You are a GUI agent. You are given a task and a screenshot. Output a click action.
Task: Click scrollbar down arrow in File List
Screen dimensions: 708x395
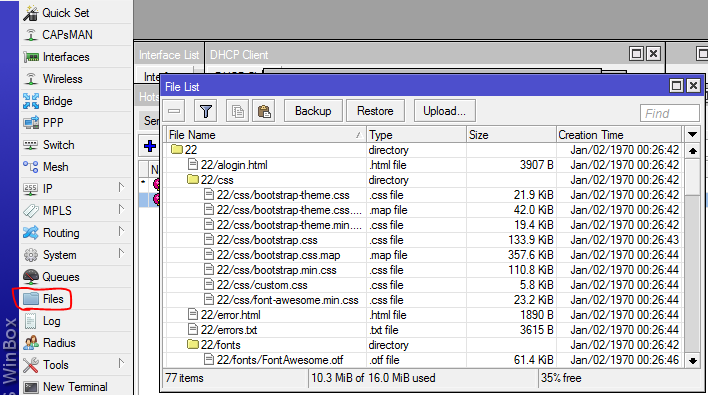(x=693, y=360)
